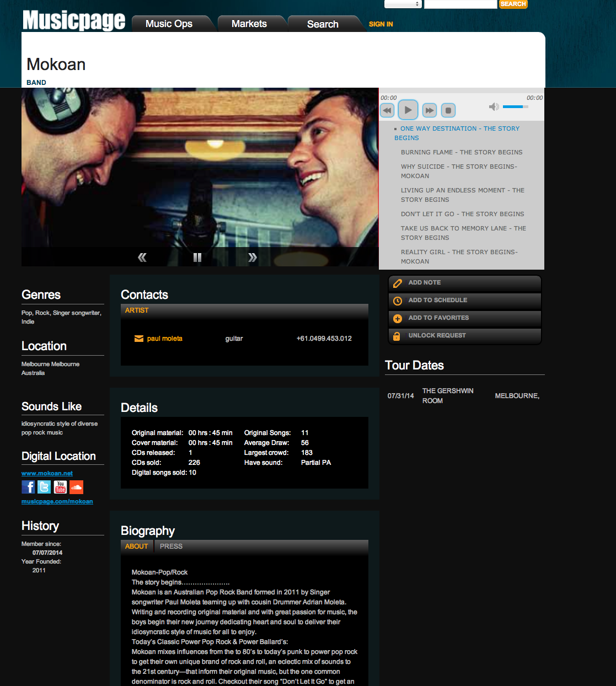
Task: Go to next slideshow photo
Action: click(253, 258)
